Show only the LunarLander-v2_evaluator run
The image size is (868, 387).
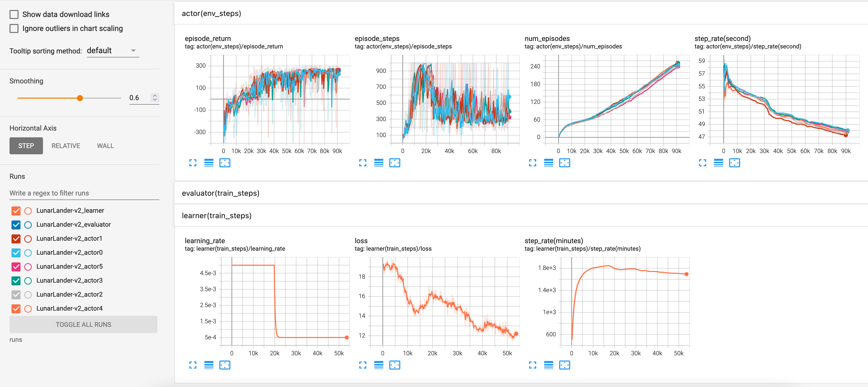[x=28, y=225]
